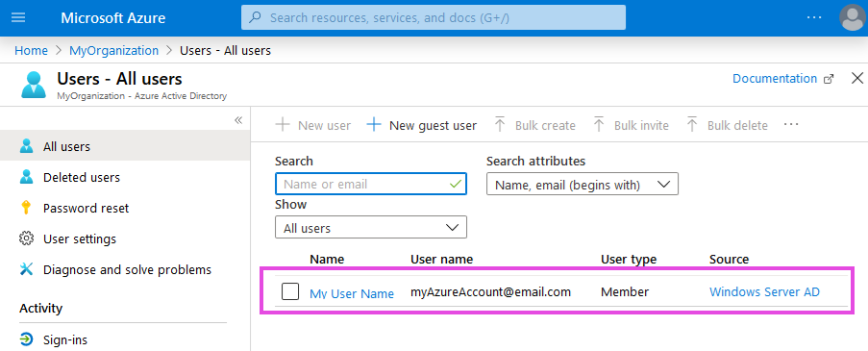Select the My User Name checkbox
Viewport: 868px width, 351px height.
(290, 291)
